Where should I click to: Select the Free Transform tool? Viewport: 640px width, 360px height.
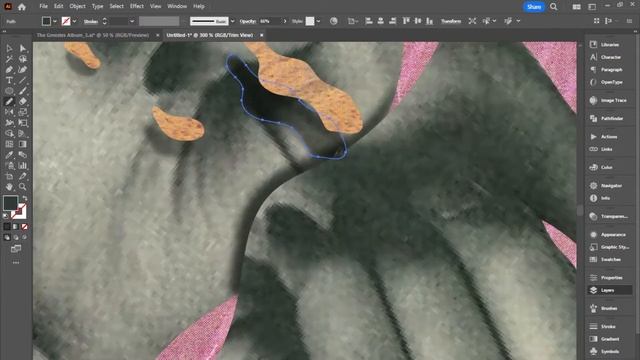(23, 123)
